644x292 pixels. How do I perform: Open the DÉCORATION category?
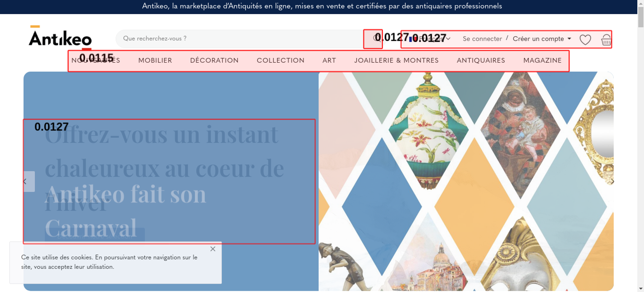pos(214,60)
